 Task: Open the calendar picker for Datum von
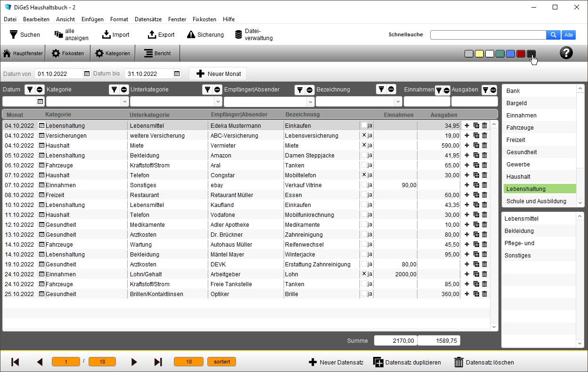click(87, 74)
